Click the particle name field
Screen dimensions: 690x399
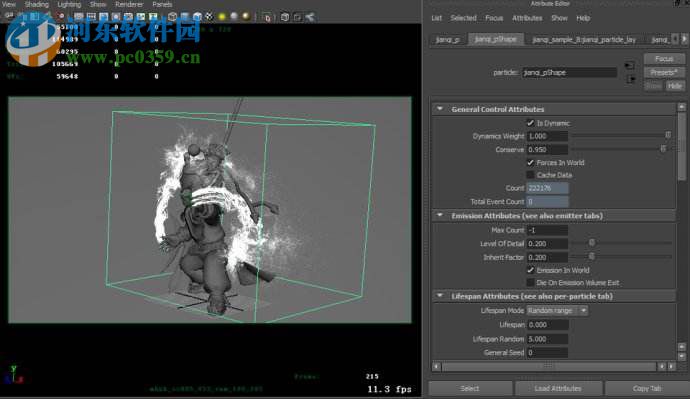(569, 73)
